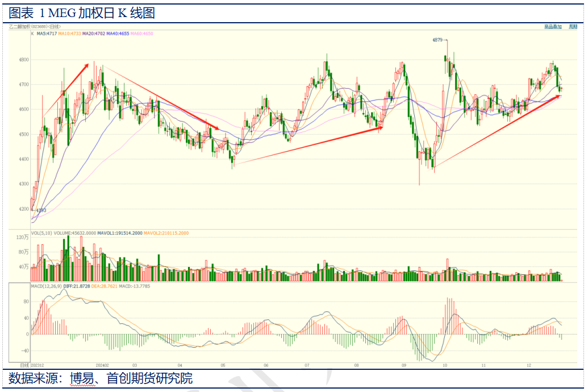Click the 日线 label at bottom-left axis

tap(24, 365)
